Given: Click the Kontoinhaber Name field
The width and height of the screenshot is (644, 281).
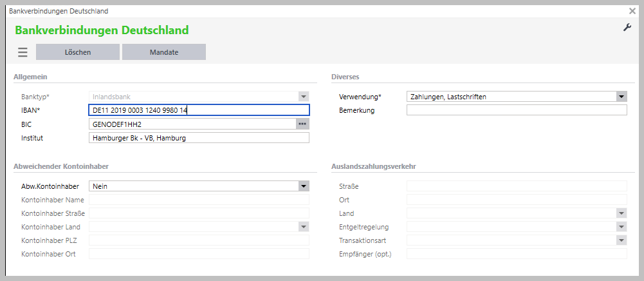Looking at the screenshot, I should [x=198, y=200].
